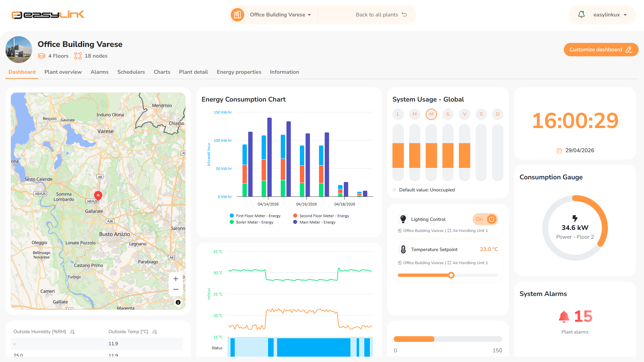644x362 pixels.
Task: Select weekday S in System Usage
Action: pos(481,114)
